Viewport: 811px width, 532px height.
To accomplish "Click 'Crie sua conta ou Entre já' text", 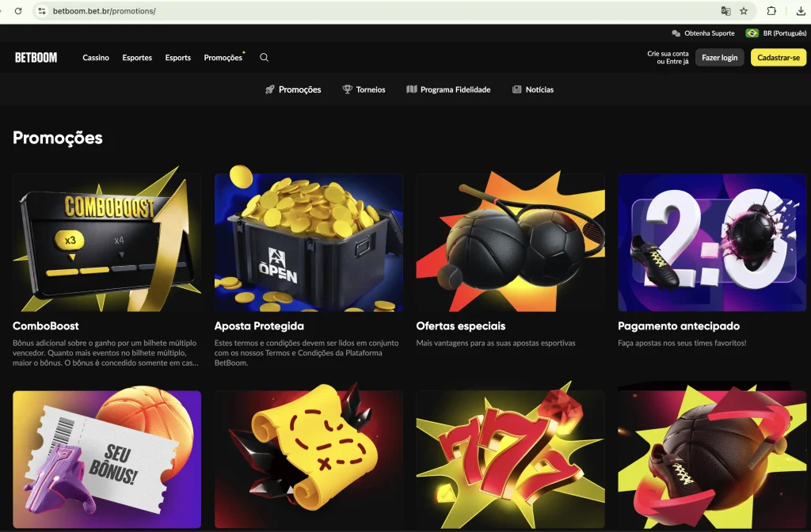I will (668, 57).
